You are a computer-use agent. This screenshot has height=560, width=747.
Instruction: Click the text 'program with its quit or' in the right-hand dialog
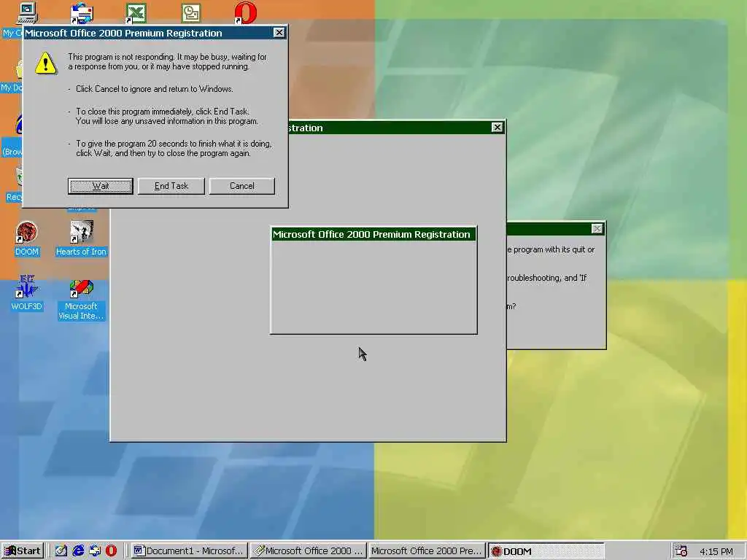[x=554, y=249]
